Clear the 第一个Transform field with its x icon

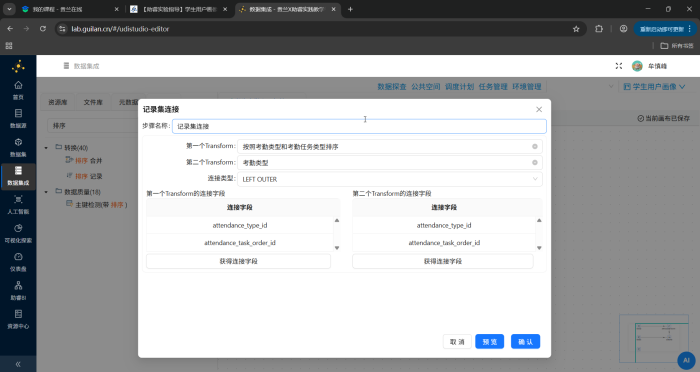pos(534,146)
